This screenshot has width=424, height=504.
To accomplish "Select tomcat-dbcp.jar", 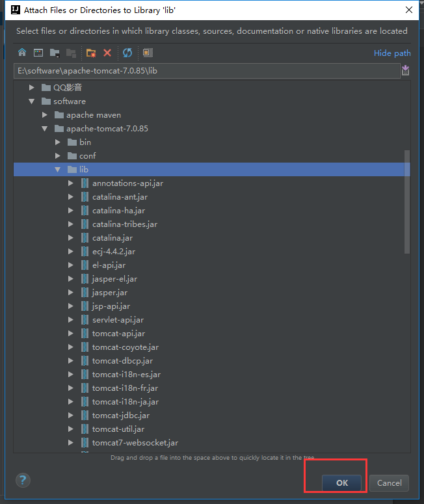I will coord(122,361).
